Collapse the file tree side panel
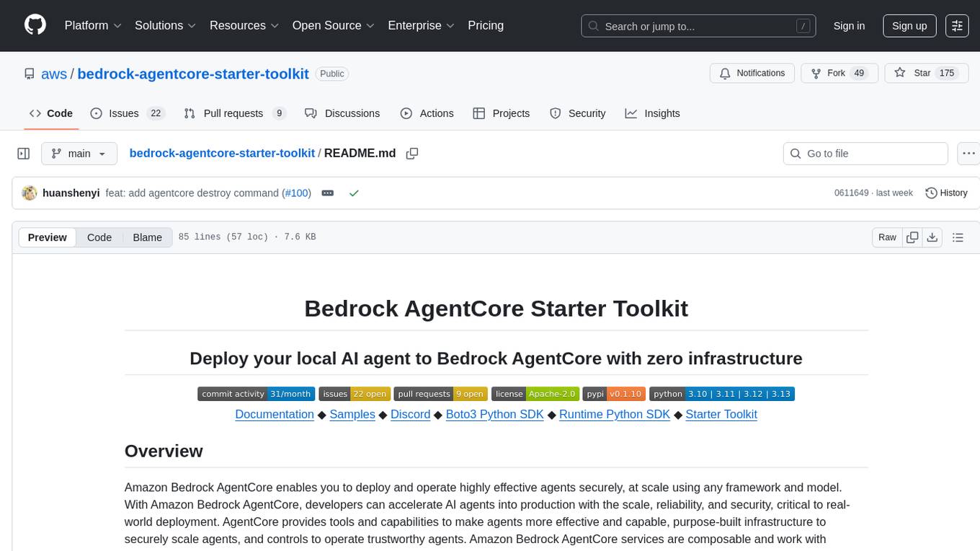 [x=24, y=154]
